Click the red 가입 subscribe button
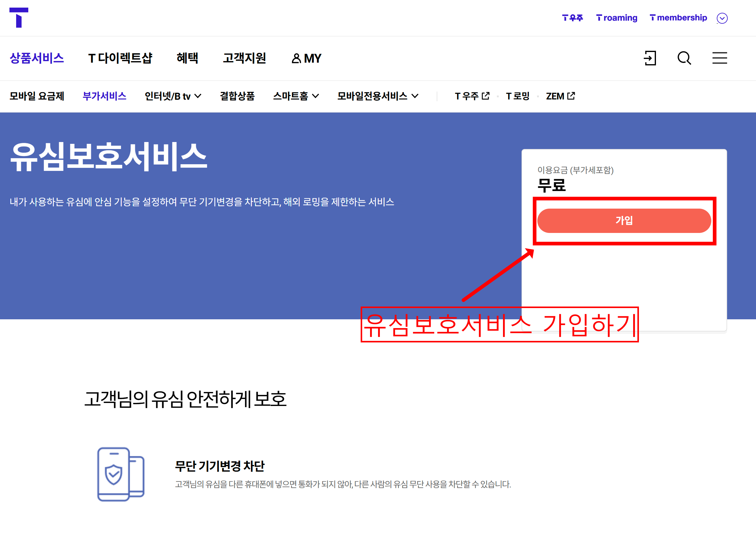Image resolution: width=756 pixels, height=534 pixels. tap(624, 220)
